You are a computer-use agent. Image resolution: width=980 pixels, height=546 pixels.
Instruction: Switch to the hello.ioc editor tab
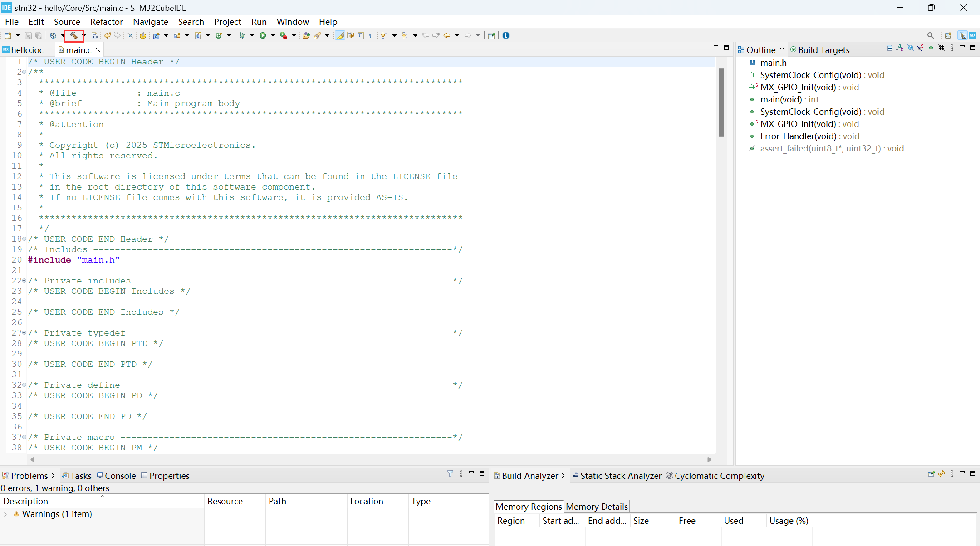point(27,50)
